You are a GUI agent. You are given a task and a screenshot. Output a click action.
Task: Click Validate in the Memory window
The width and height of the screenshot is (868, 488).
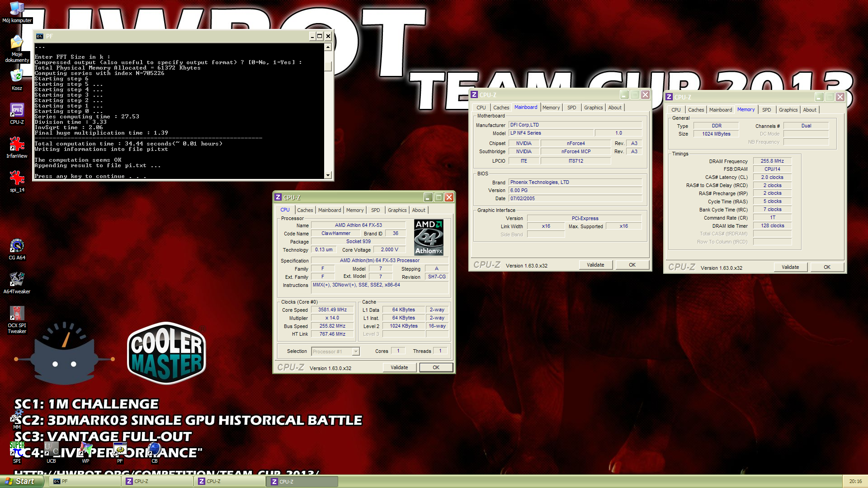coord(790,267)
